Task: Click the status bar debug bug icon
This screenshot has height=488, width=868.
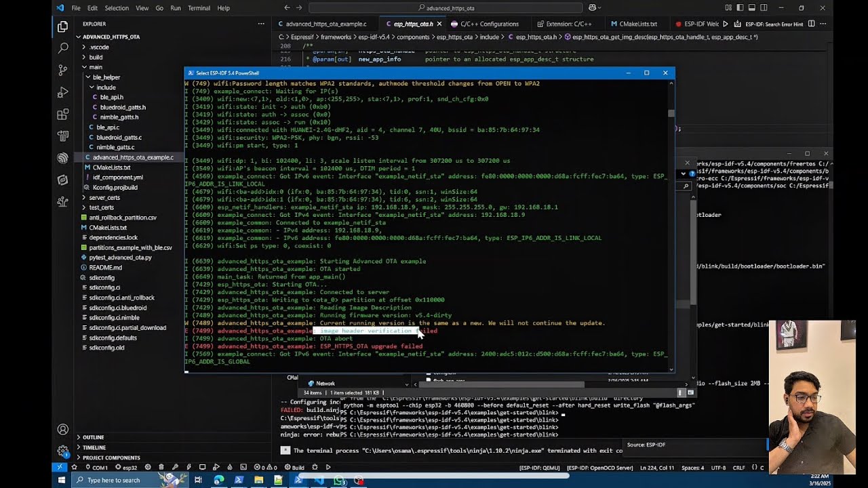Action: (315, 468)
